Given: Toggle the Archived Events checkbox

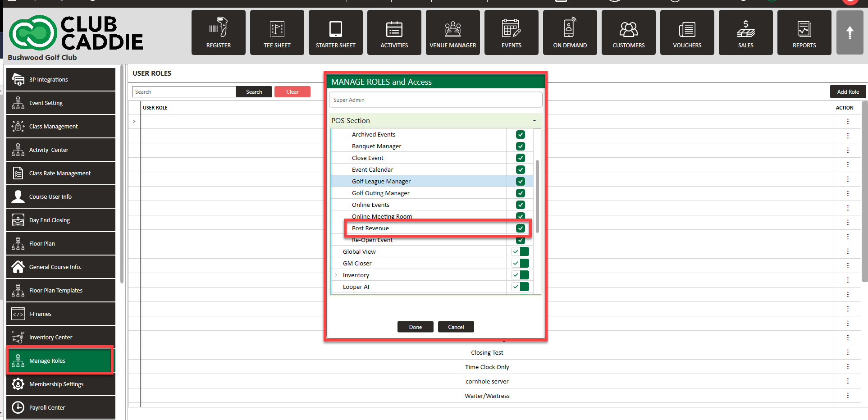Looking at the screenshot, I should (x=521, y=135).
